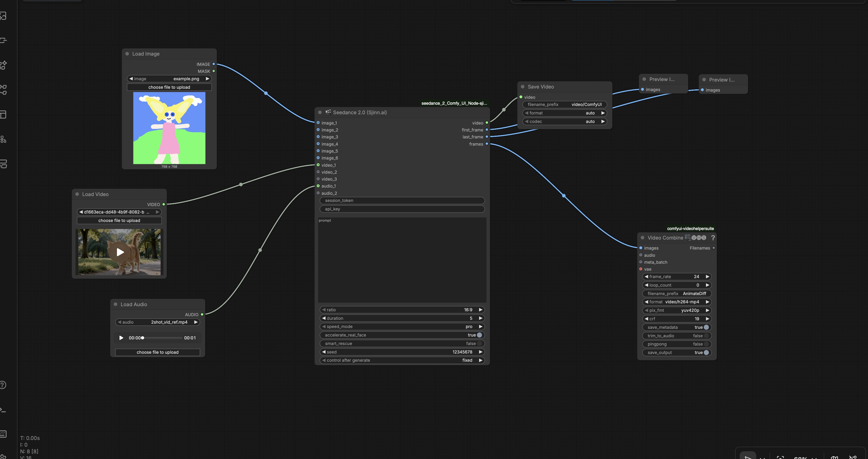
Task: Open the speed_mode combo showing pro
Action: [402, 326]
